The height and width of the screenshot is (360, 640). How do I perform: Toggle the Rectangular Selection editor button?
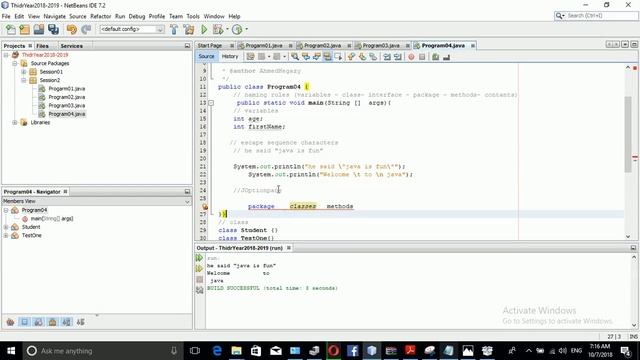click(x=338, y=57)
